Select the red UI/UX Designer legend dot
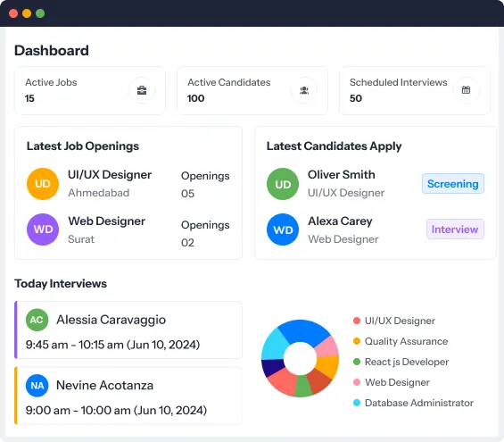This screenshot has height=442, width=504. [x=357, y=321]
